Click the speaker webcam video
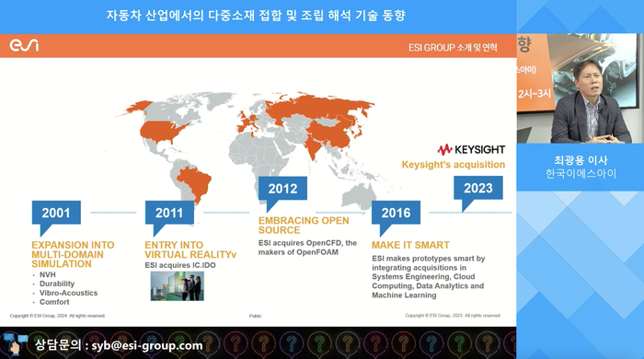644x359 pixels. 580,88
